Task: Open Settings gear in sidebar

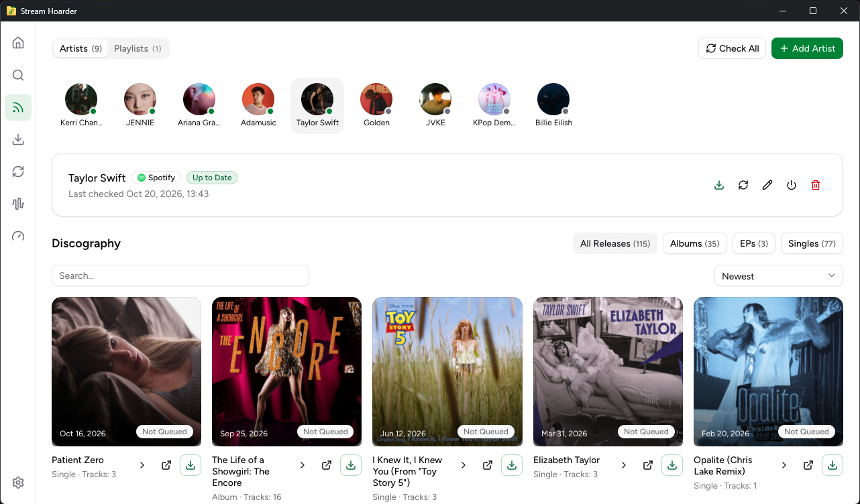Action: (18, 483)
